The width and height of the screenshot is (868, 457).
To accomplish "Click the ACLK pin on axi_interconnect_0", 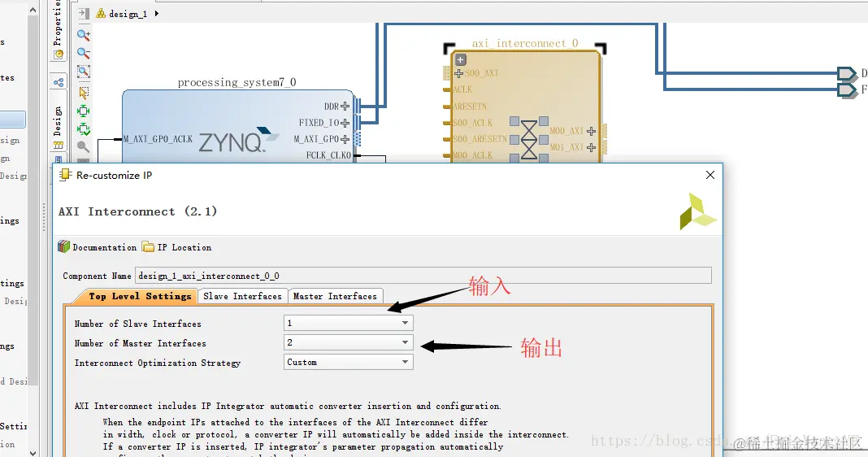I will [462, 89].
